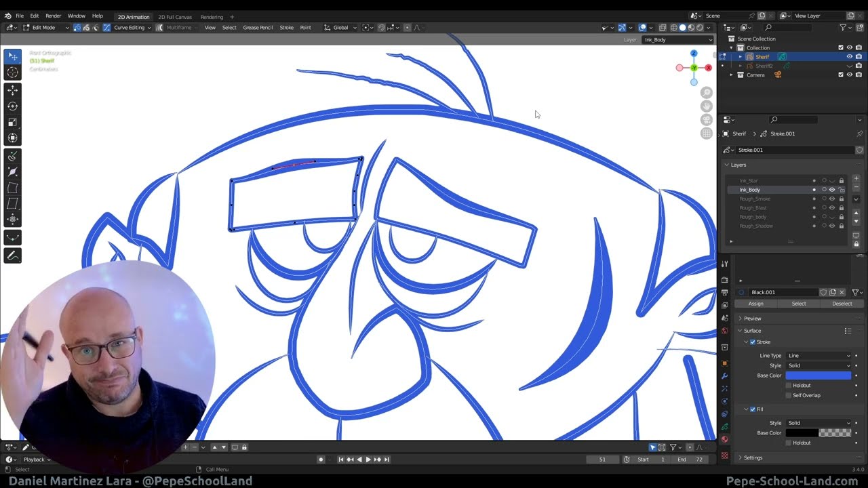Image resolution: width=868 pixels, height=488 pixels.
Task: Hide the Camera in outliner
Action: coord(849,75)
